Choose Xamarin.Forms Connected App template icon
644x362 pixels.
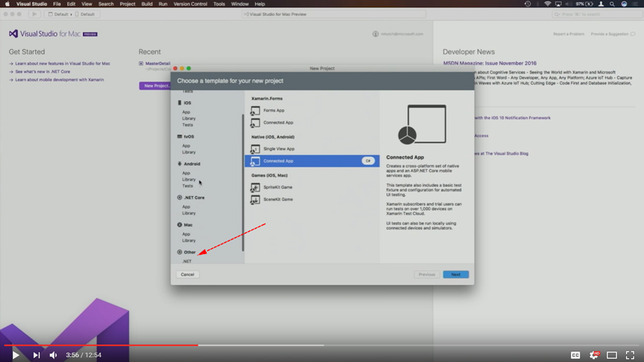tap(255, 122)
